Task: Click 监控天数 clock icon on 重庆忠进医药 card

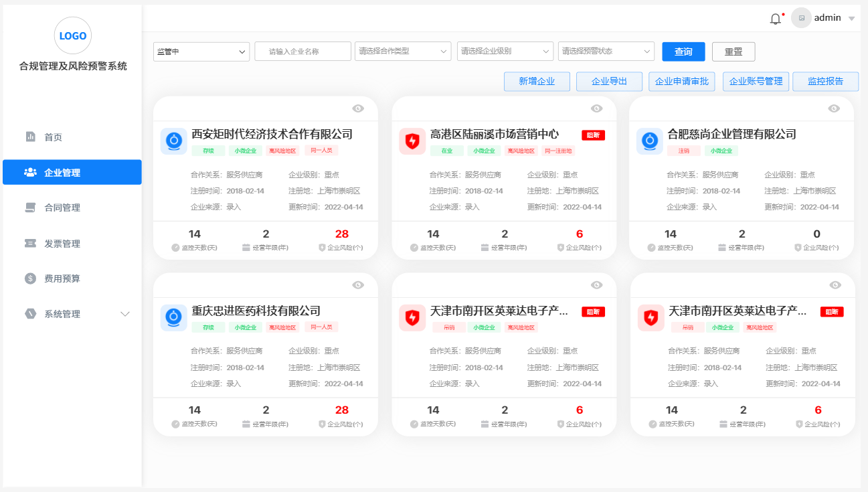Action: click(x=175, y=424)
